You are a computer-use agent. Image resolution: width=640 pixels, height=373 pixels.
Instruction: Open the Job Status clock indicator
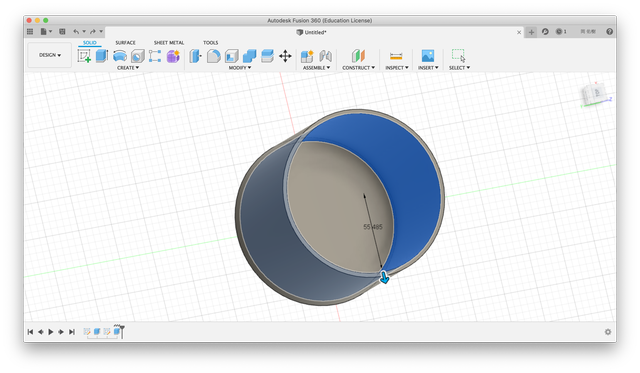(561, 31)
